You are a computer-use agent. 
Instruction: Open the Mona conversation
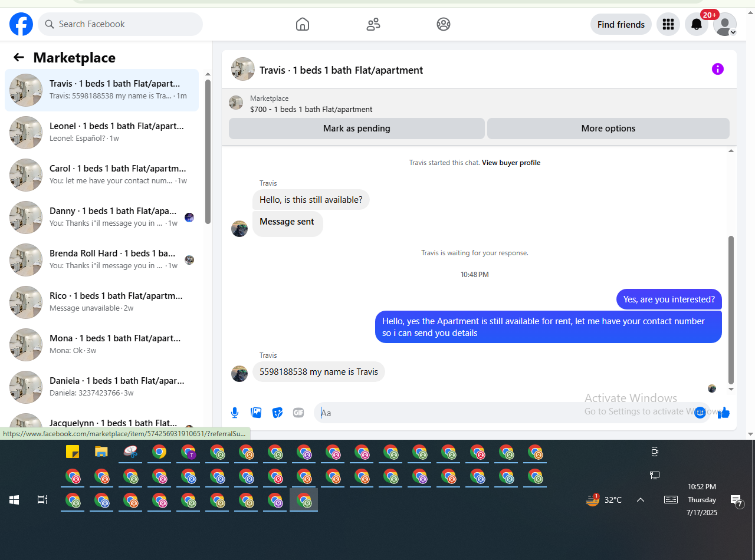(101, 345)
